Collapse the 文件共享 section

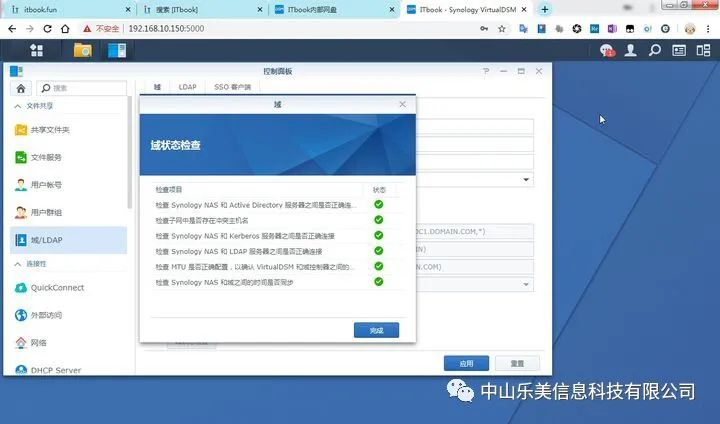[15, 106]
